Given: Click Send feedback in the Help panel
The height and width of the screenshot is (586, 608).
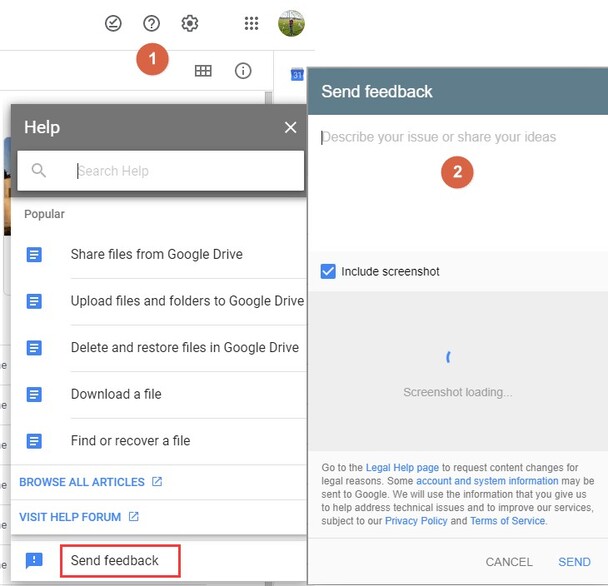Looking at the screenshot, I should click(x=114, y=560).
